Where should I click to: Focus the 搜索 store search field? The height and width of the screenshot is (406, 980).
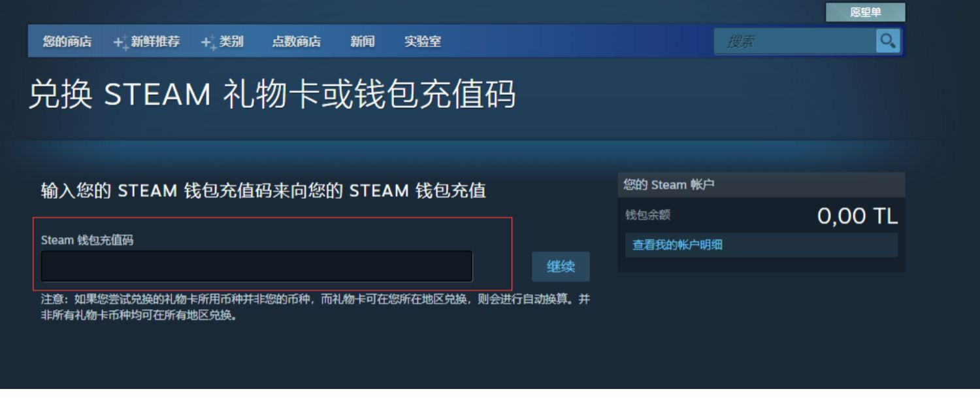[795, 42]
